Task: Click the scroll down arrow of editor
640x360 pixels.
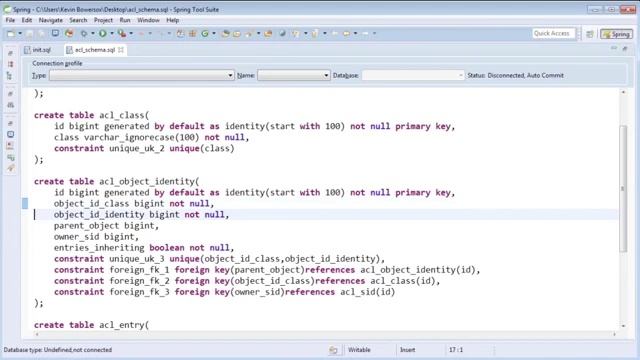Action: pyautogui.click(x=623, y=326)
